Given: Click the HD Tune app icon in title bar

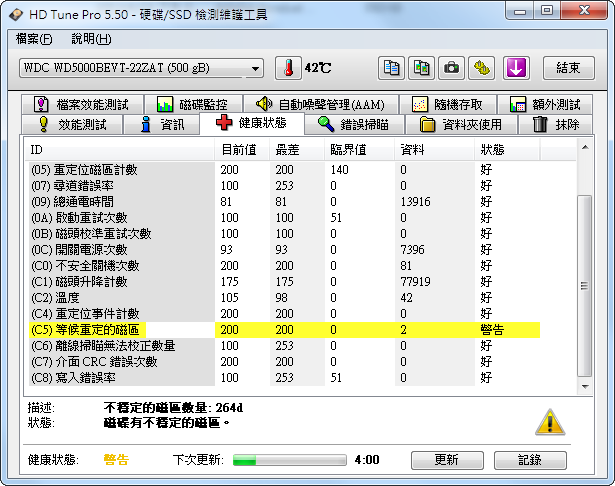Looking at the screenshot, I should tap(16, 15).
